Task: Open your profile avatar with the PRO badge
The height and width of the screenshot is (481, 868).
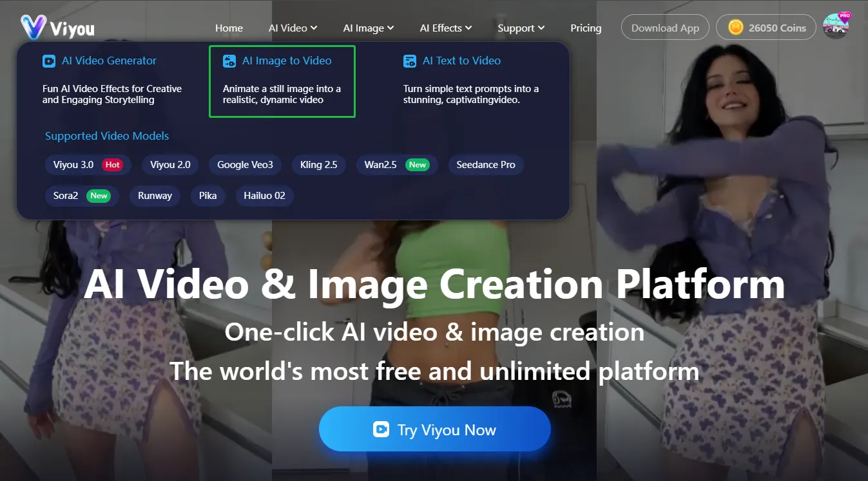Action: pyautogui.click(x=836, y=28)
